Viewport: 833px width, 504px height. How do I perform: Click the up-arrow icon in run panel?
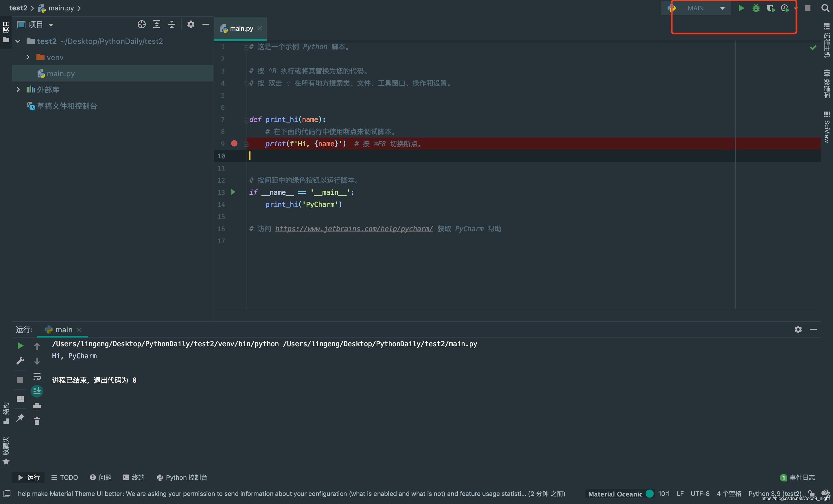pos(37,346)
